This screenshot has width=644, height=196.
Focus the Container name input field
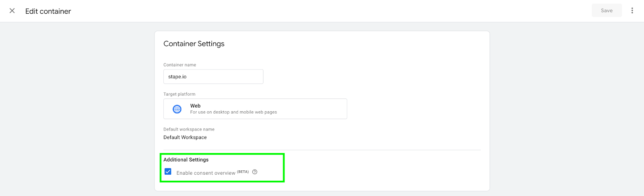pyautogui.click(x=213, y=77)
